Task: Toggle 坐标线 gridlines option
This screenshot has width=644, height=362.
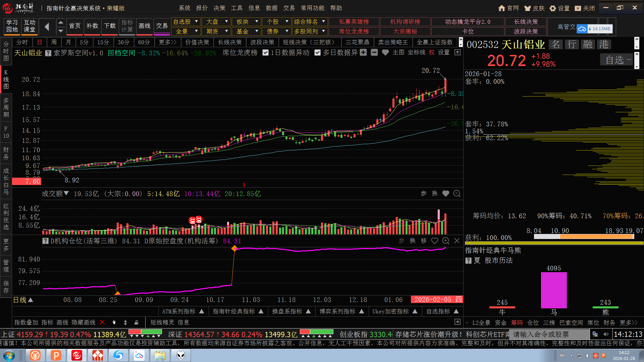Action: click(417, 52)
